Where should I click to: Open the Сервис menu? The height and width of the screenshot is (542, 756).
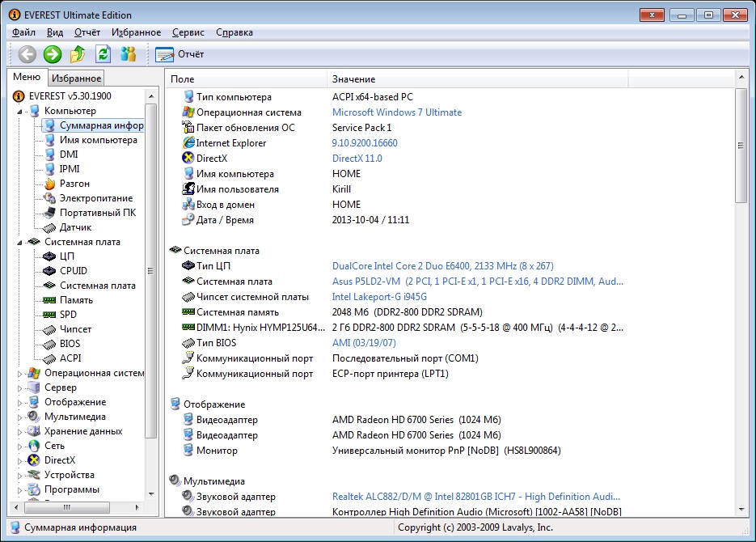point(188,32)
